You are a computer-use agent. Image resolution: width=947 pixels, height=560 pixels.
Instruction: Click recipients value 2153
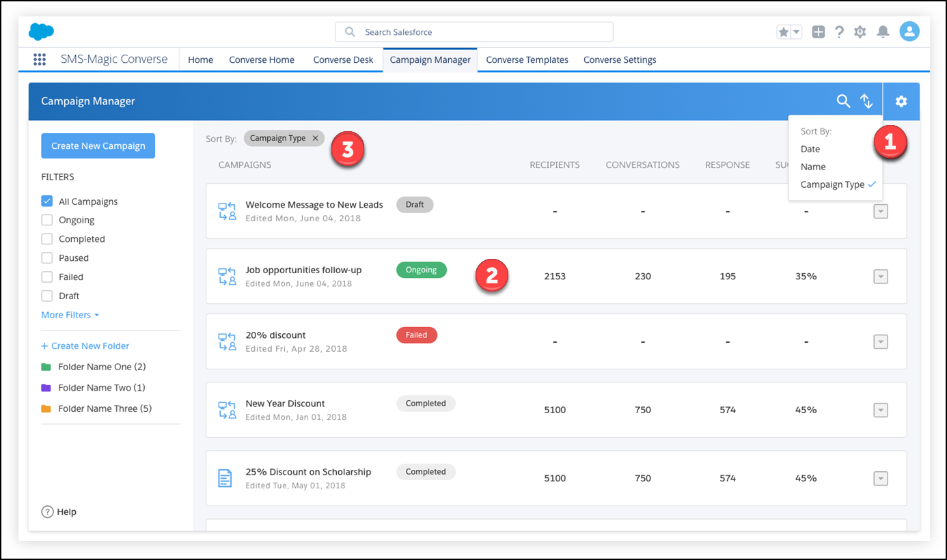coord(555,277)
